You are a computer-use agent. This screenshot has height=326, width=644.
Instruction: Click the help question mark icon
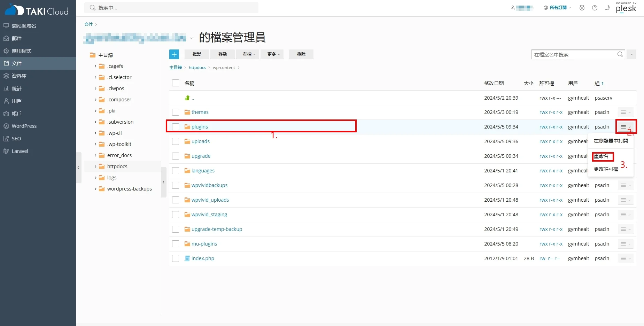pyautogui.click(x=595, y=8)
